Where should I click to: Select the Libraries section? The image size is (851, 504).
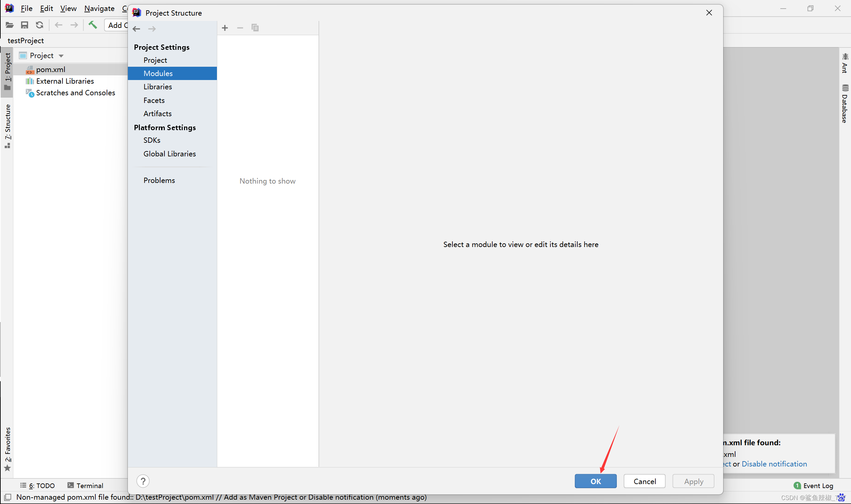(157, 86)
